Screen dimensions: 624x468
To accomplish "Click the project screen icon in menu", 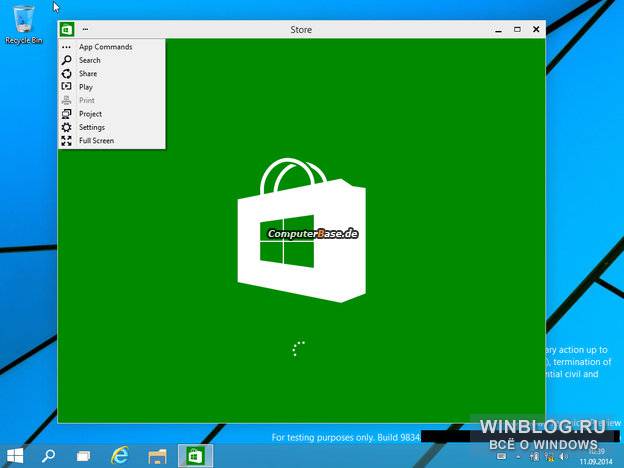I will 66,114.
